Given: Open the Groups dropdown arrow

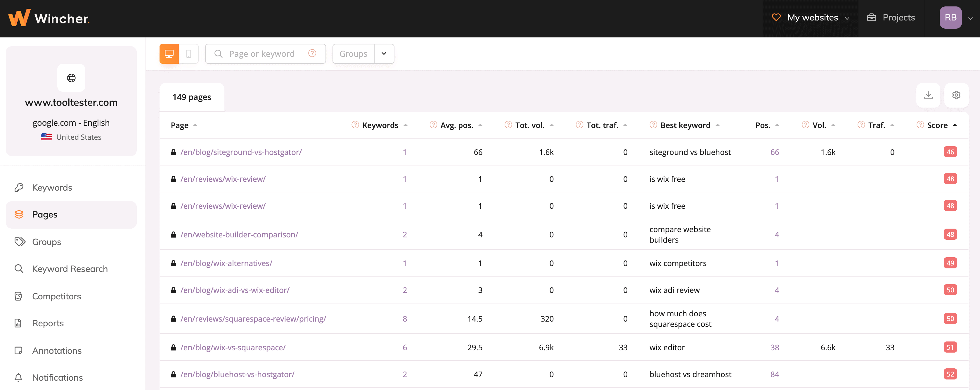Looking at the screenshot, I should 384,54.
